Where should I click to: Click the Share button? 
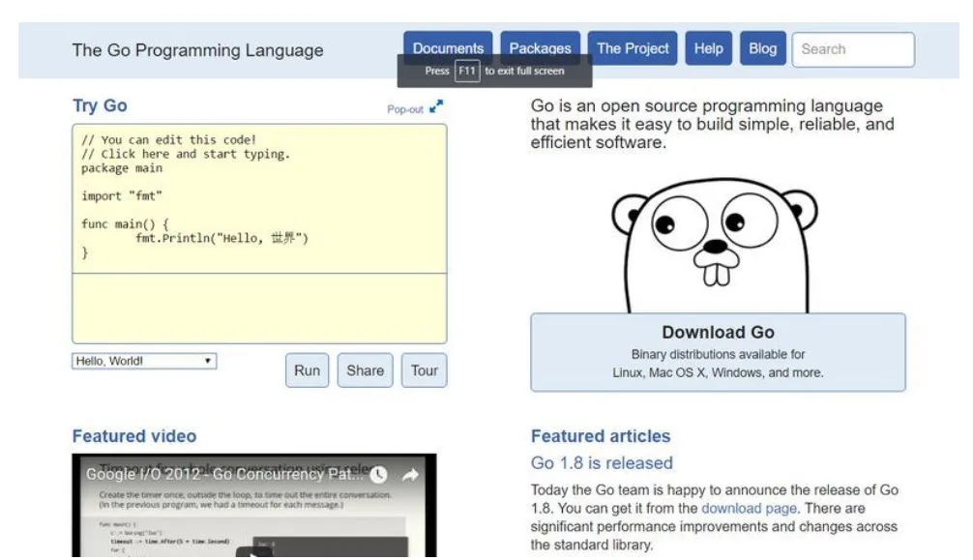coord(365,370)
